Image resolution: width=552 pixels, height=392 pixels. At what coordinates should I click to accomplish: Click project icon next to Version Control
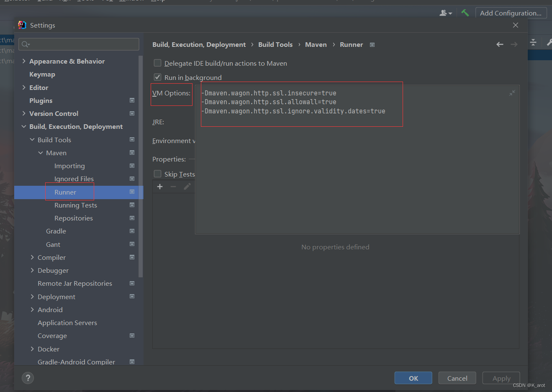[132, 113]
